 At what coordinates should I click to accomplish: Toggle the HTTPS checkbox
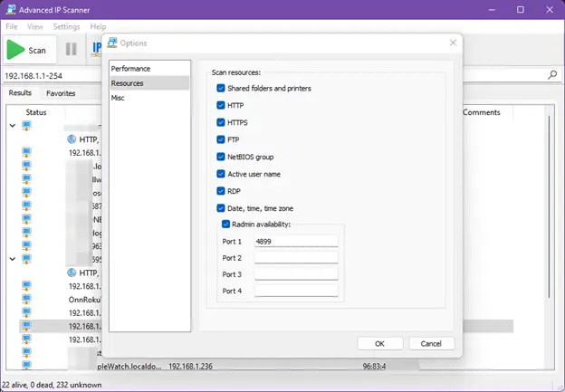click(221, 122)
